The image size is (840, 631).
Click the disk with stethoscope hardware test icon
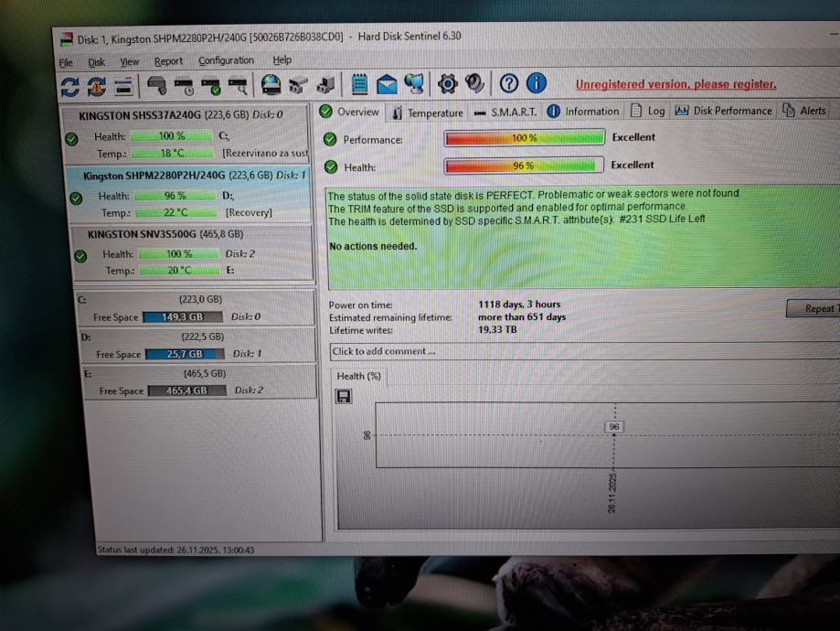coord(156,86)
